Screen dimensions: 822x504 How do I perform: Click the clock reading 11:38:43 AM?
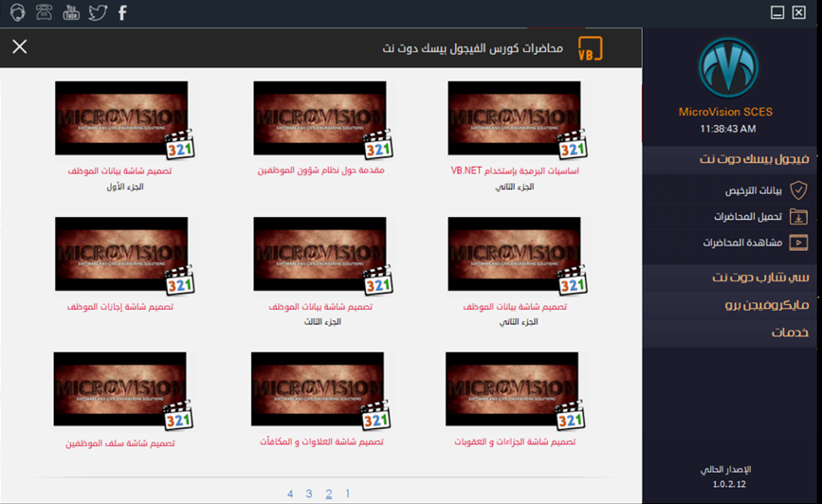(727, 129)
